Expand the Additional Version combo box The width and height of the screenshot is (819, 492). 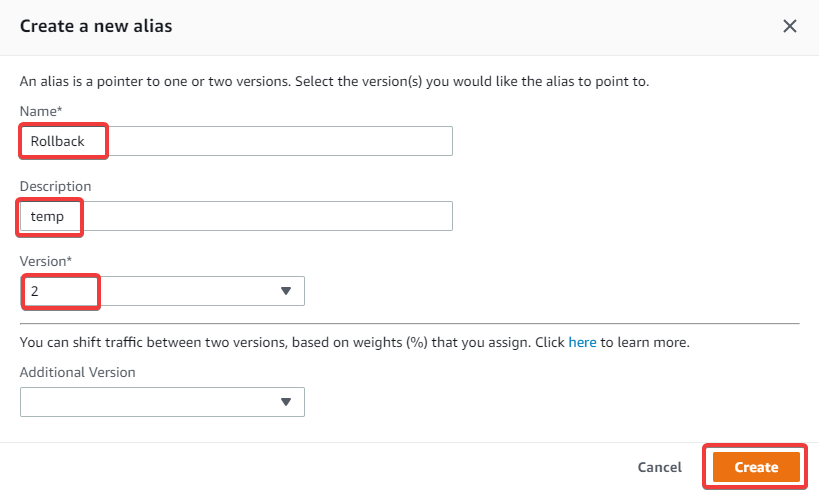tap(162, 402)
